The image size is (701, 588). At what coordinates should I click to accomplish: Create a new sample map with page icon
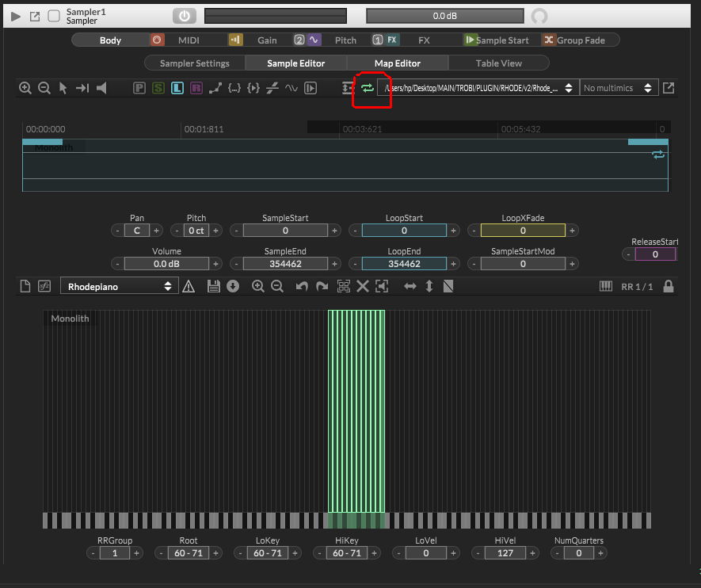click(25, 286)
